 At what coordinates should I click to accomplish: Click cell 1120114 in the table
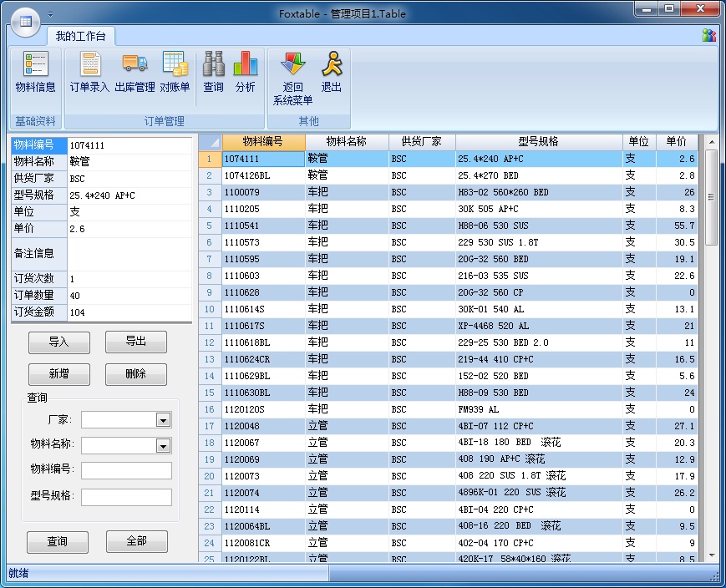click(263, 509)
